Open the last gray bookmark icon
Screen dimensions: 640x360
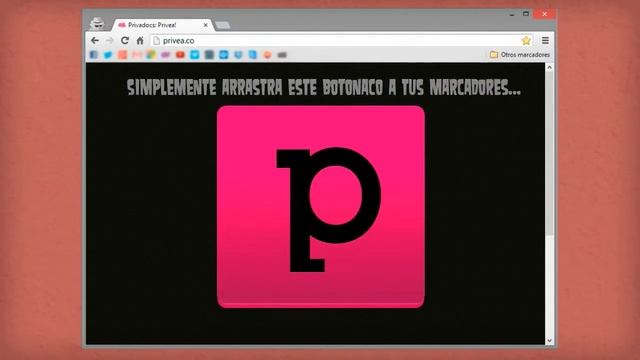coord(282,55)
